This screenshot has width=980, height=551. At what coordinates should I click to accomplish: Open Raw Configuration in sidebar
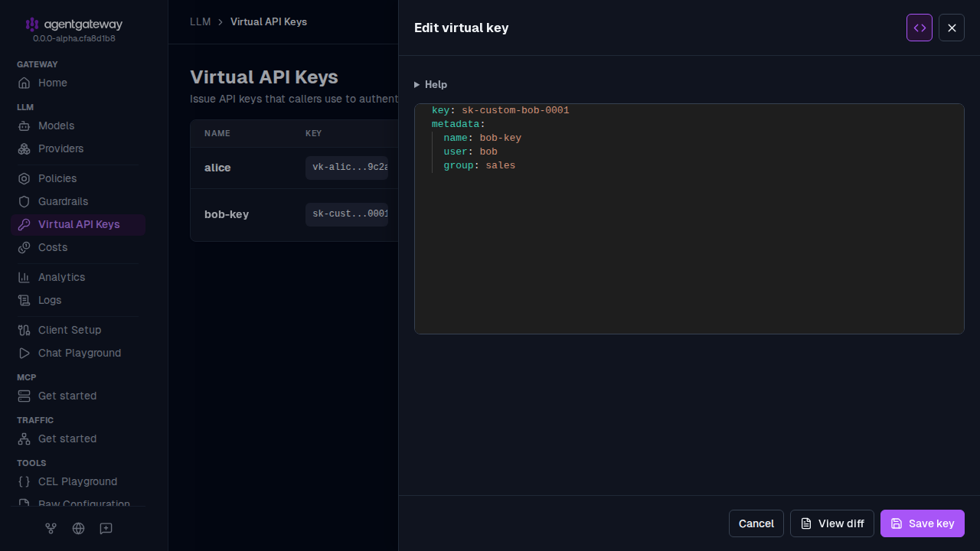pos(78,504)
